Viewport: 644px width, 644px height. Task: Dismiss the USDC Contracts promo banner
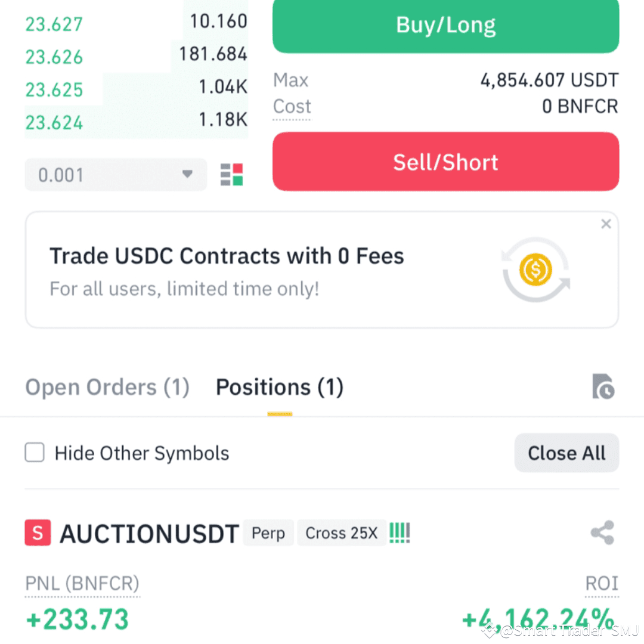[606, 224]
